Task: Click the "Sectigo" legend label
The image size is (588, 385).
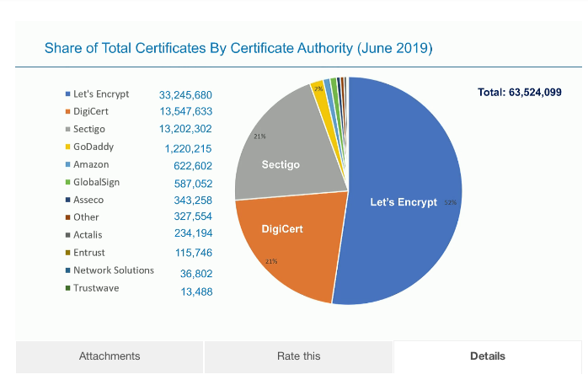Action: (x=89, y=129)
